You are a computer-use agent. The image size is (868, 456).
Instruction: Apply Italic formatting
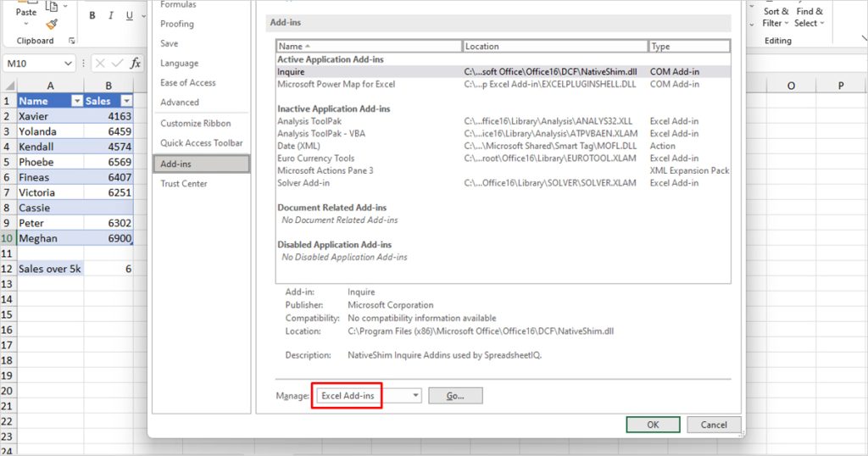111,15
